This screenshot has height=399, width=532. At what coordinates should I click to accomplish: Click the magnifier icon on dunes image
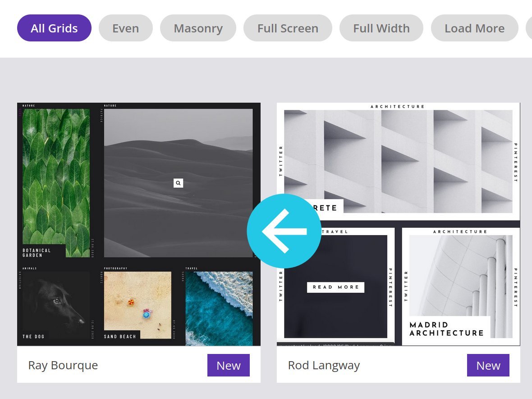coord(178,183)
